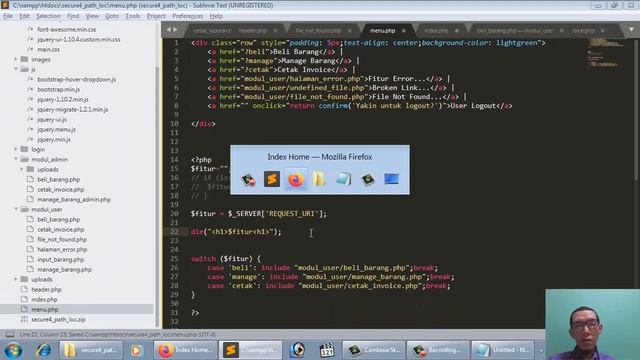640x360 pixels.
Task: Open jquery.menu.js in the sidebar
Action: (x=56, y=129)
